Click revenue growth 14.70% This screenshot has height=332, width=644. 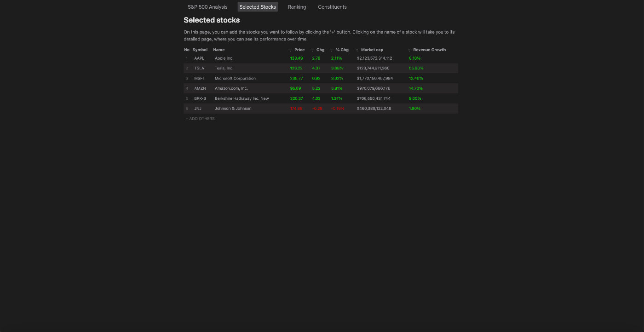point(416,89)
